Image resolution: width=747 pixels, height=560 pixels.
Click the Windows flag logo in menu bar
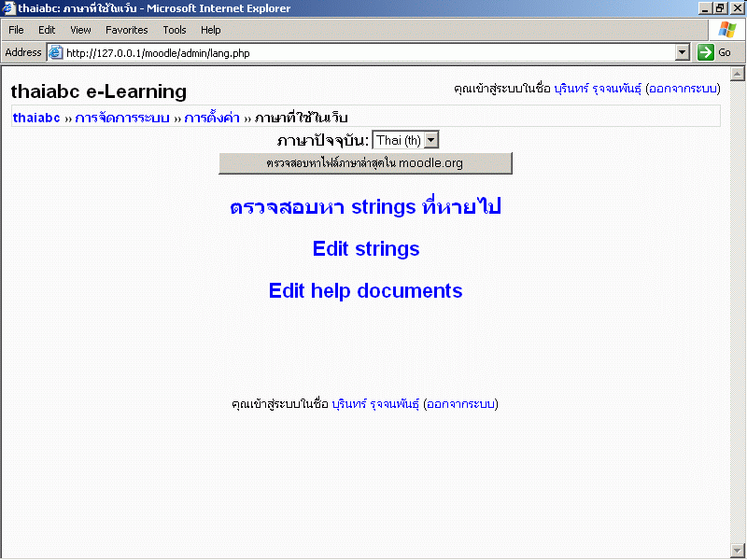point(726,30)
